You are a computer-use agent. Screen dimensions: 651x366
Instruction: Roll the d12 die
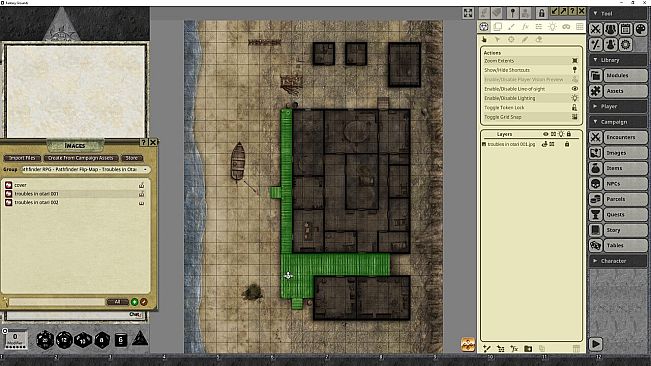point(64,340)
